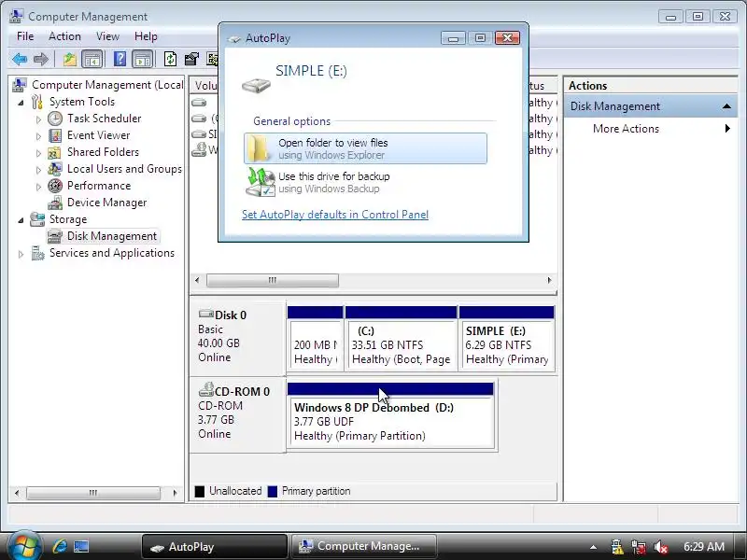Switch to Computer Management taskbar button
This screenshot has width=747, height=560.
pos(364,547)
